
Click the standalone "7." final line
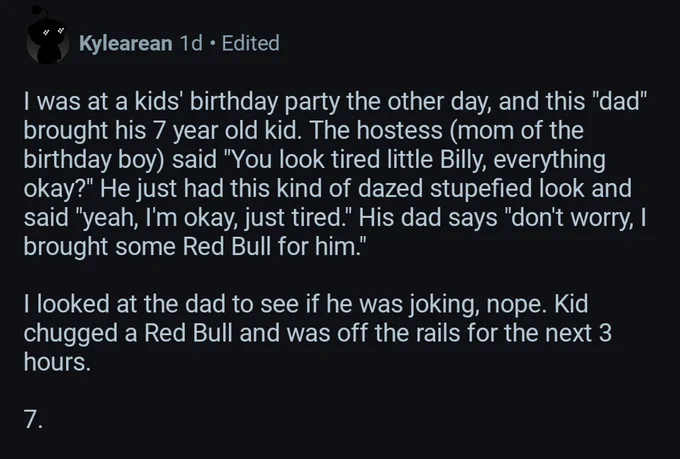click(x=33, y=420)
